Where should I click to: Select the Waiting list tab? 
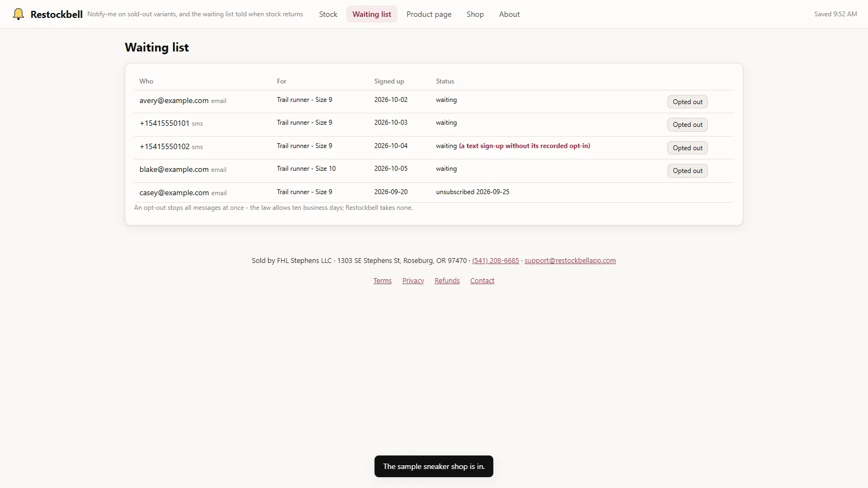(x=372, y=14)
